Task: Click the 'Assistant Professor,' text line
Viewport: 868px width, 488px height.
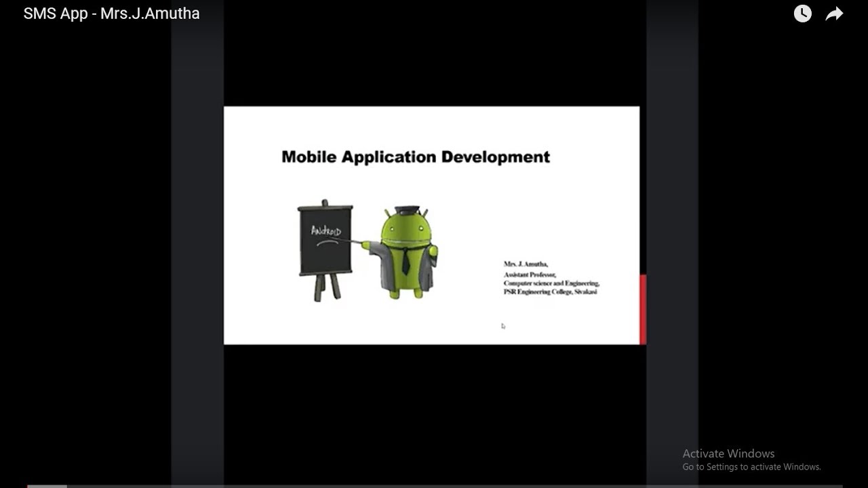Action: click(530, 274)
